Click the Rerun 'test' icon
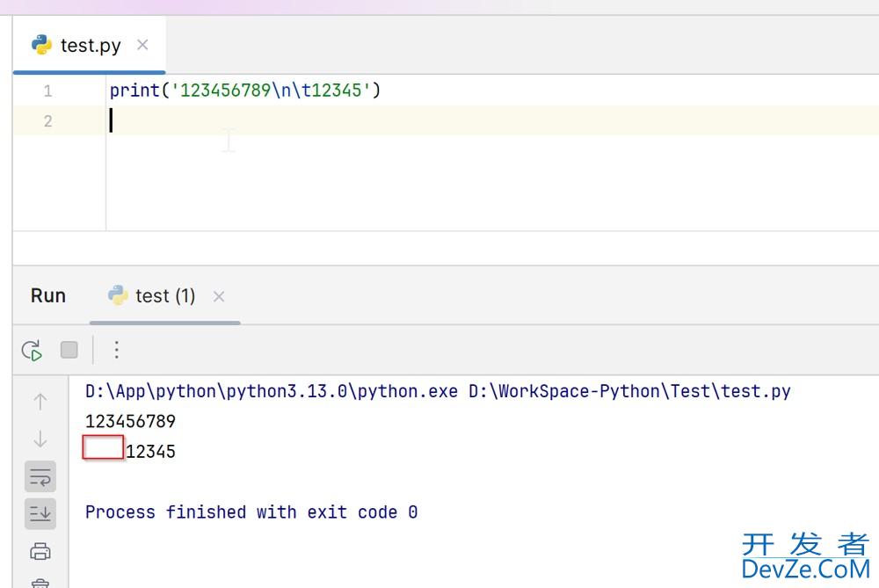This screenshot has width=879, height=588. tap(33, 351)
